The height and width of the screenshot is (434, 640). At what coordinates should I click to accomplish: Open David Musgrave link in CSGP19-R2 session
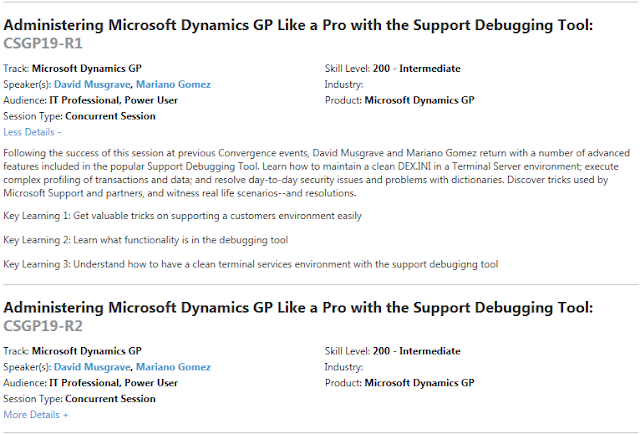click(x=92, y=367)
